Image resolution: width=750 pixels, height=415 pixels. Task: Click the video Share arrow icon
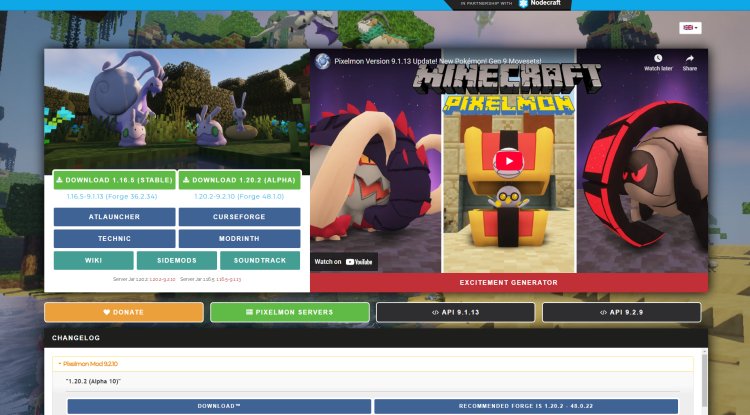tap(689, 58)
